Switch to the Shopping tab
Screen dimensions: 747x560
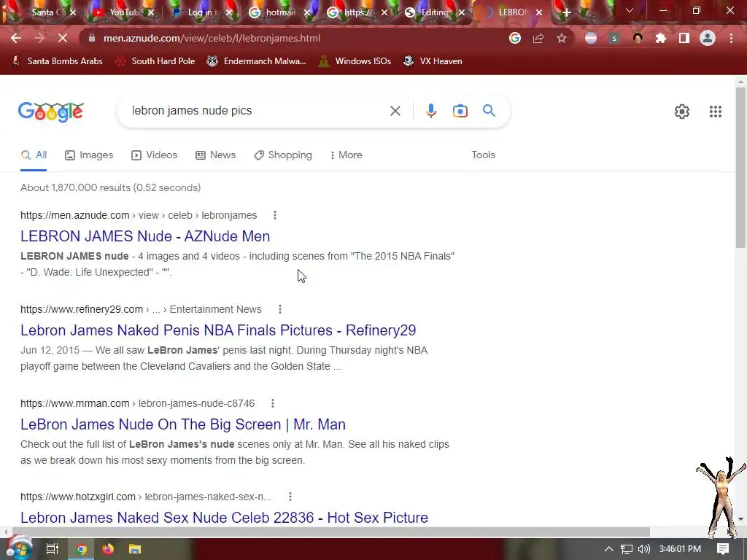(x=283, y=155)
